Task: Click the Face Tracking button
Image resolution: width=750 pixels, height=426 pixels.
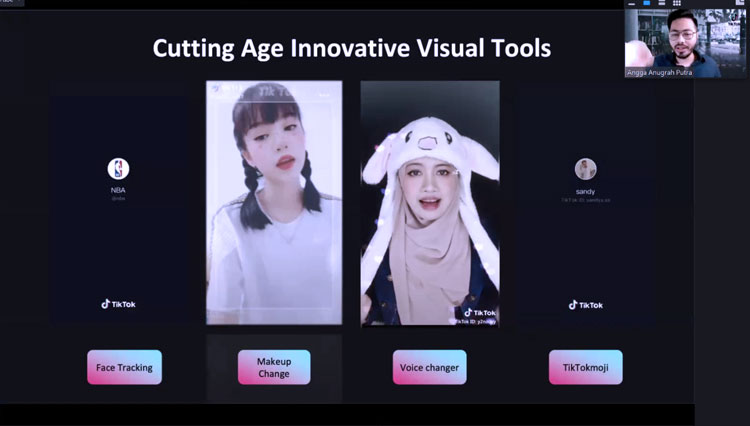Action: click(124, 367)
